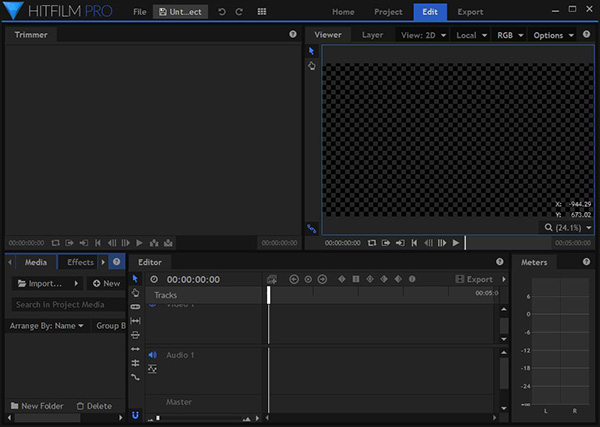Select the roll edit tool in the Editor
This screenshot has height=427, width=600.
(x=135, y=363)
